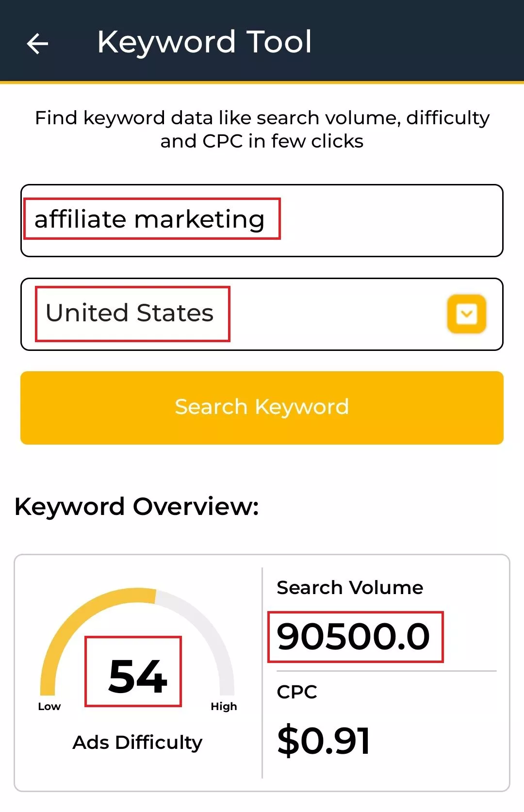Image resolution: width=524 pixels, height=812 pixels.
Task: Tap the 54 difficulty score
Action: pos(138,676)
